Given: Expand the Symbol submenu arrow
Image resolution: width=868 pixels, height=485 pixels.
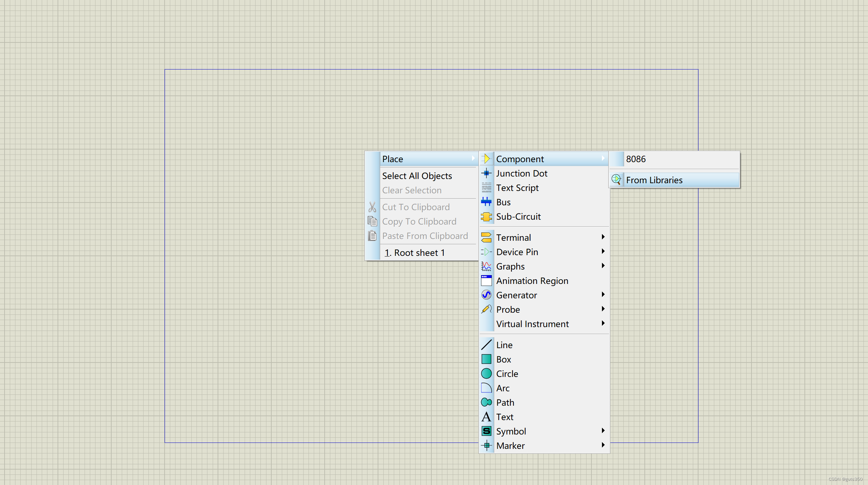Looking at the screenshot, I should [x=603, y=431].
